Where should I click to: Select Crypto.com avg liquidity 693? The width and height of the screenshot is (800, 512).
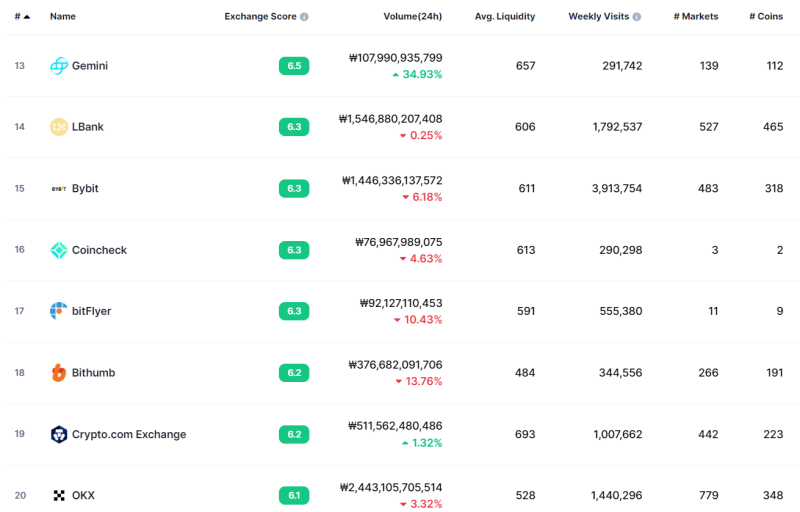525,434
